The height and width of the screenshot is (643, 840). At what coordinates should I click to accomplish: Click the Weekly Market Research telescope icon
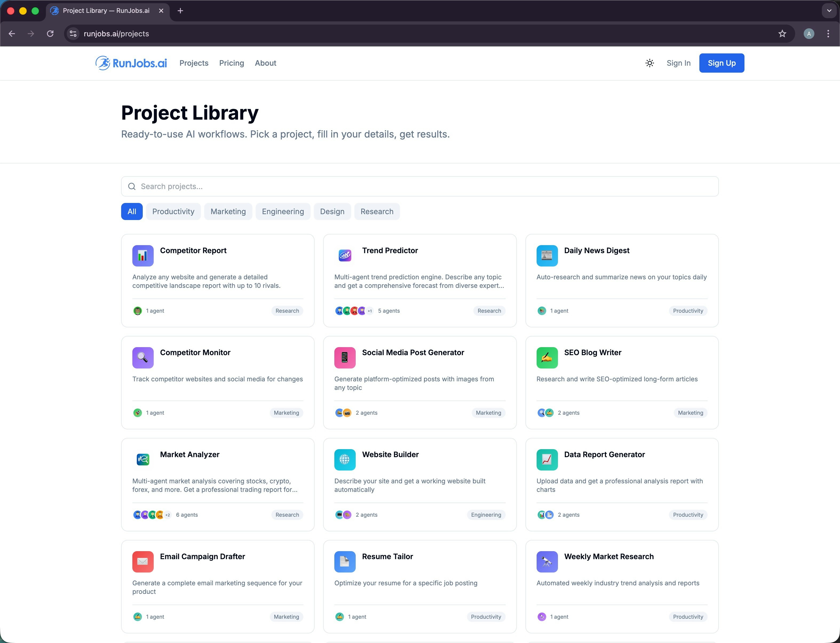point(546,562)
